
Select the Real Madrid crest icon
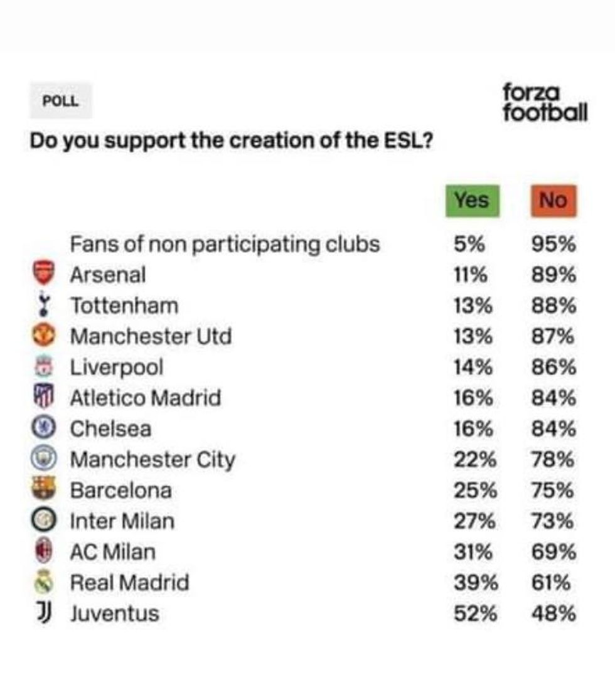pos(43,583)
